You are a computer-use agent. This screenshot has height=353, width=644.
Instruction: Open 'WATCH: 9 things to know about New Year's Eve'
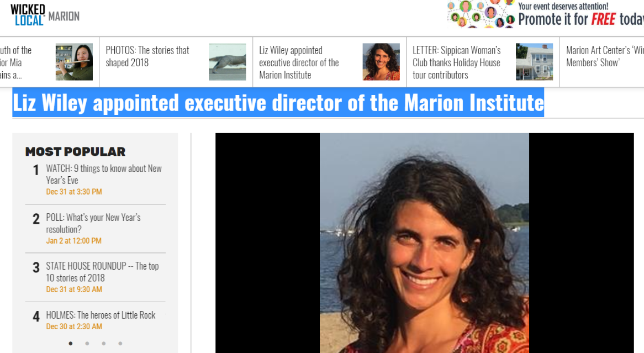(104, 174)
